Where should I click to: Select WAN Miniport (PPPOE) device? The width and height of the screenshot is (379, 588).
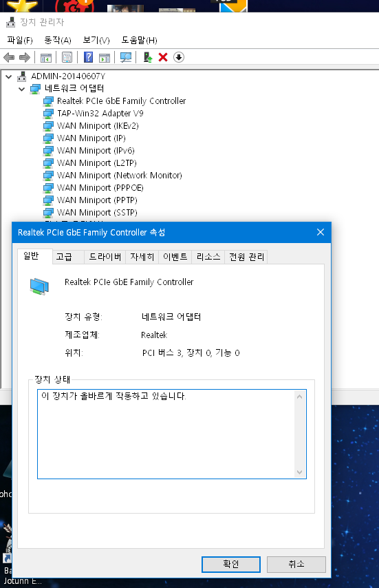[100, 187]
